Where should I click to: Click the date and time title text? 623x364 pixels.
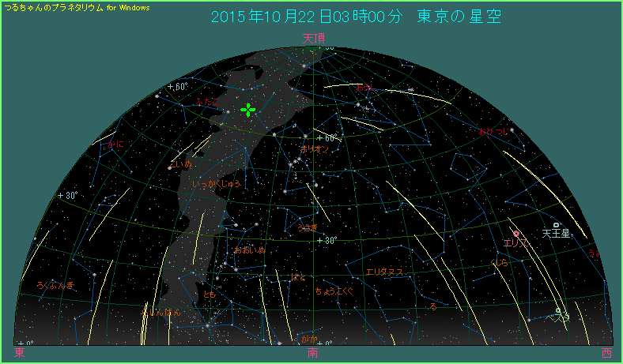[356, 17]
